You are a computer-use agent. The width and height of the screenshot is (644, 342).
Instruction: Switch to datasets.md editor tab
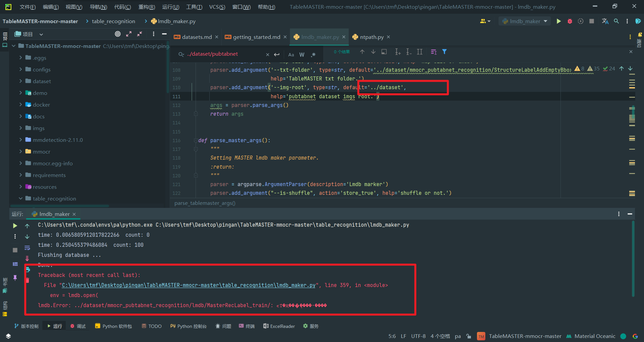[x=197, y=37]
